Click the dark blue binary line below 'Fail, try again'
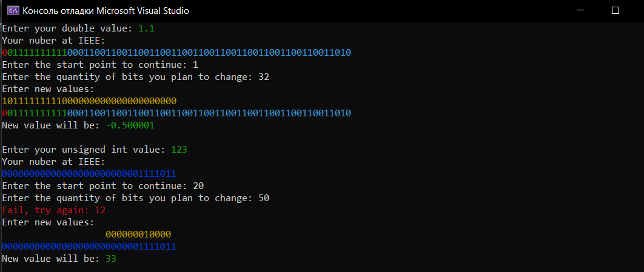 (x=89, y=247)
